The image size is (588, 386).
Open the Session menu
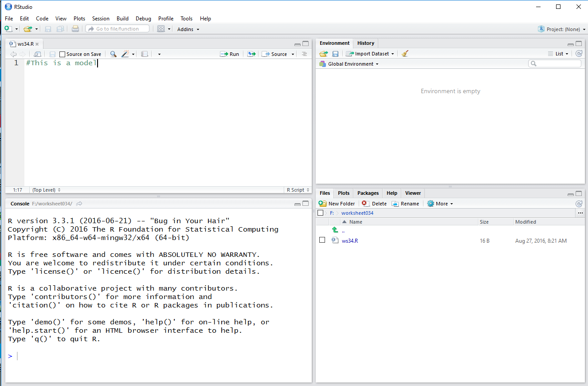coord(101,19)
